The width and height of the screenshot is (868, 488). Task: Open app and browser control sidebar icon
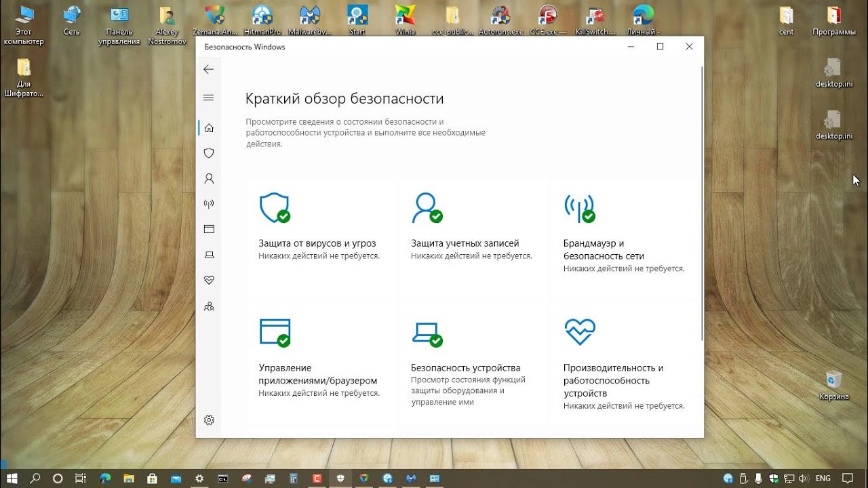pos(209,229)
